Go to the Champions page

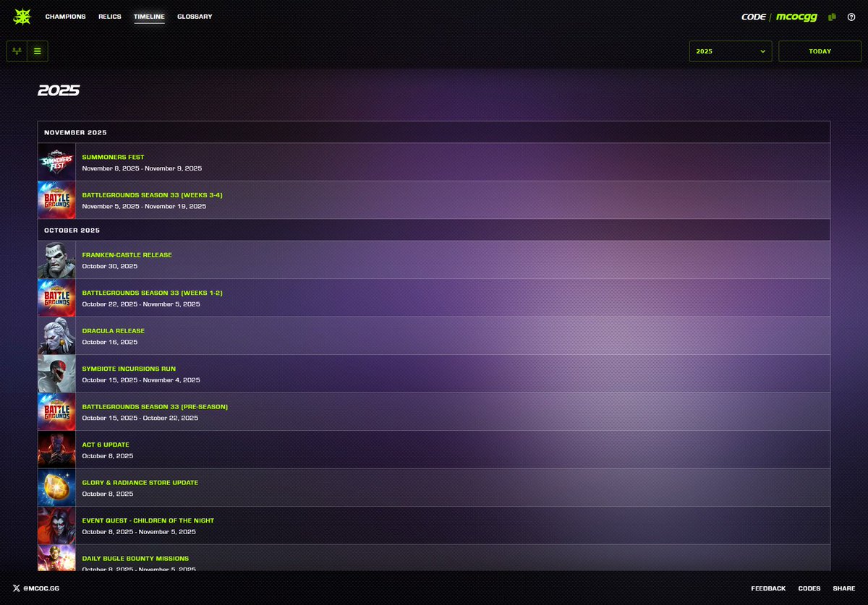65,17
